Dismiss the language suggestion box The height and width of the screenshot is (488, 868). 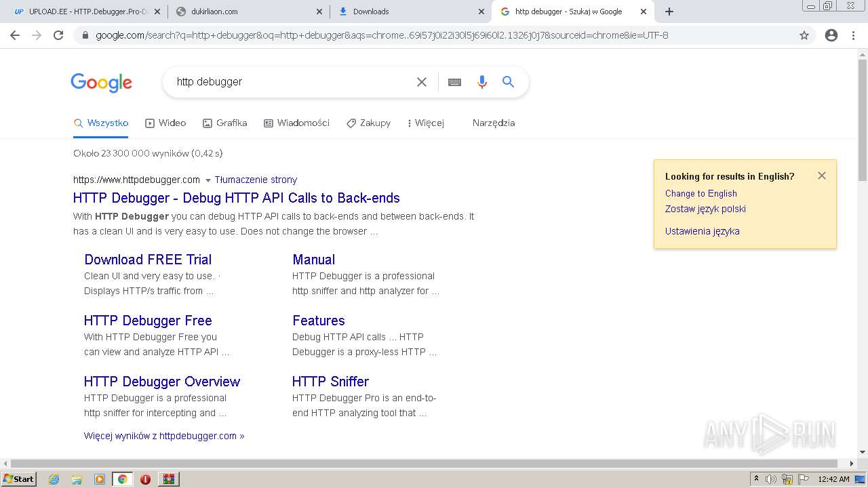coord(822,176)
